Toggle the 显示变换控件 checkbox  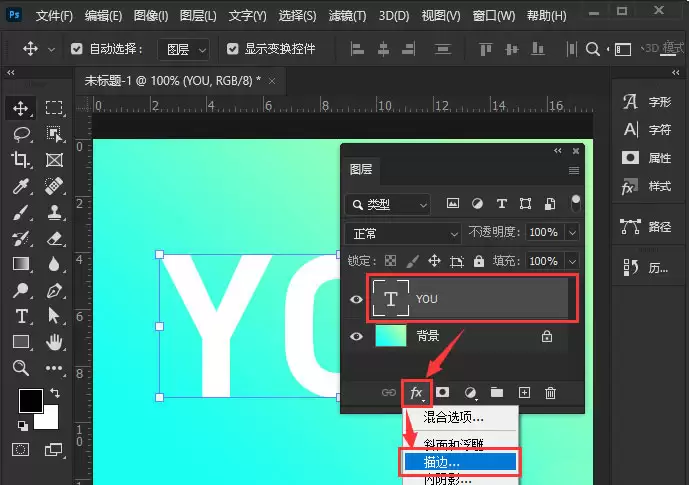pos(232,48)
